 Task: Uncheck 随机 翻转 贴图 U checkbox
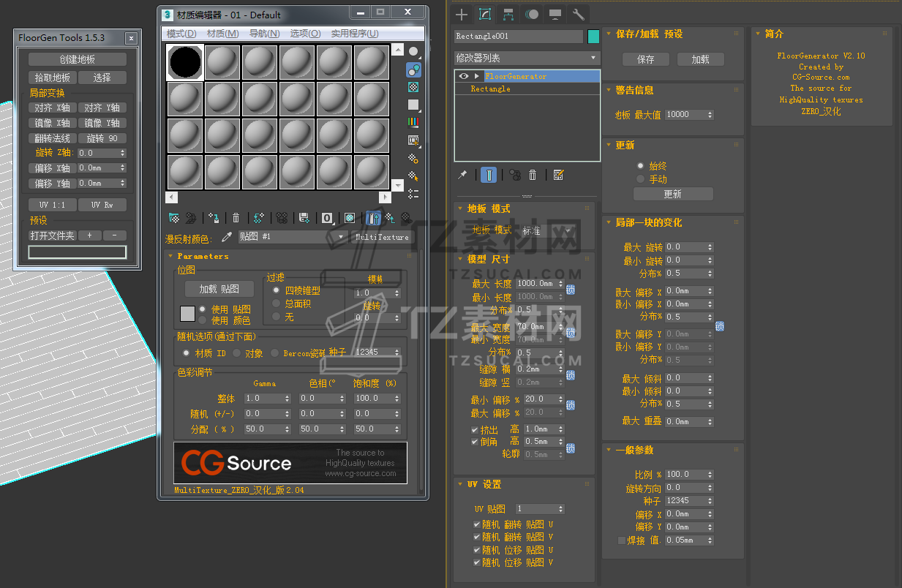pos(476,524)
